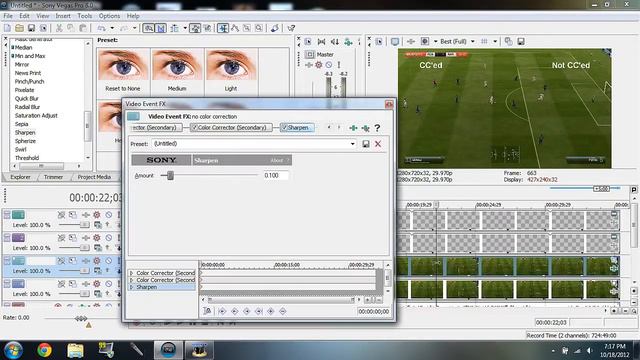Expand second Color Corrector keyframe row
Viewport: 640px width, 360px height.
(131, 280)
